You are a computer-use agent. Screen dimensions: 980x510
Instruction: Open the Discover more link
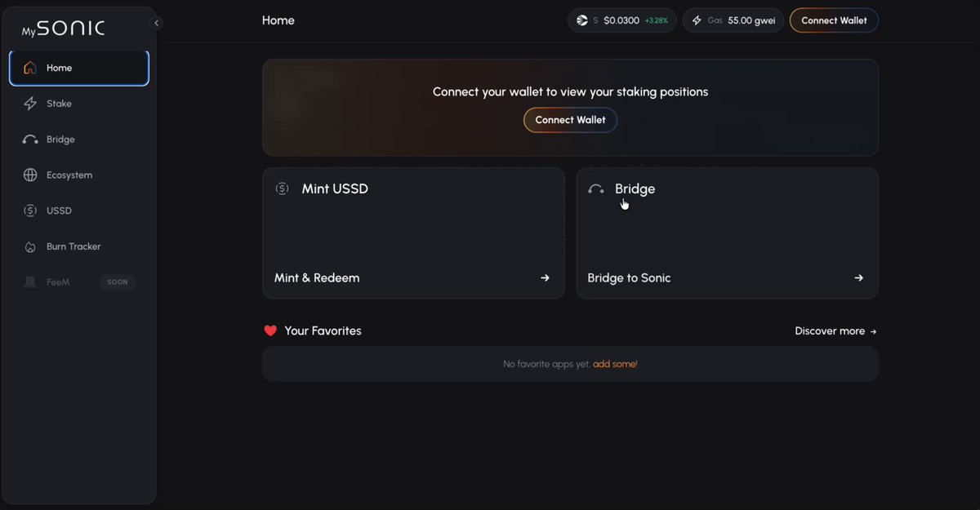835,331
